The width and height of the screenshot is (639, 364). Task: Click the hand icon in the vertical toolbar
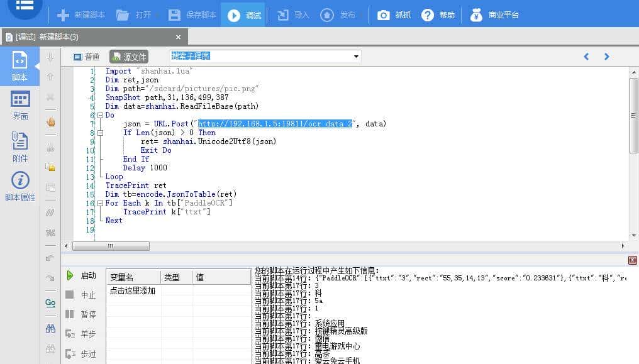[x=50, y=122]
